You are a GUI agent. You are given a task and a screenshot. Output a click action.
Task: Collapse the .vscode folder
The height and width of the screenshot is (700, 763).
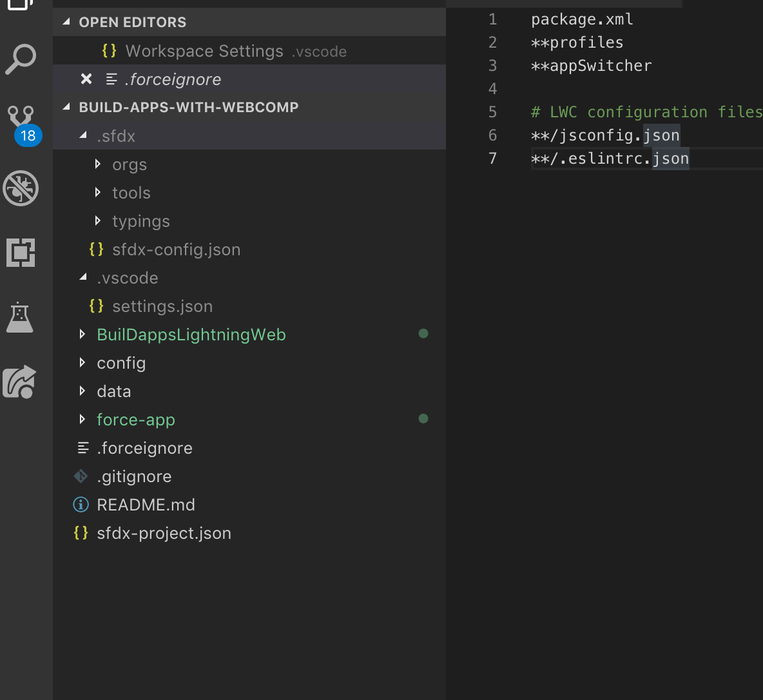[x=82, y=278]
